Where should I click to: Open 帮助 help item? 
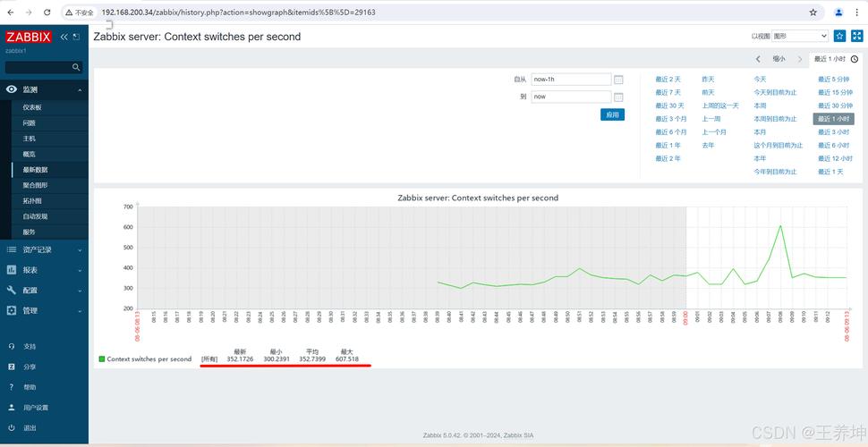29,387
